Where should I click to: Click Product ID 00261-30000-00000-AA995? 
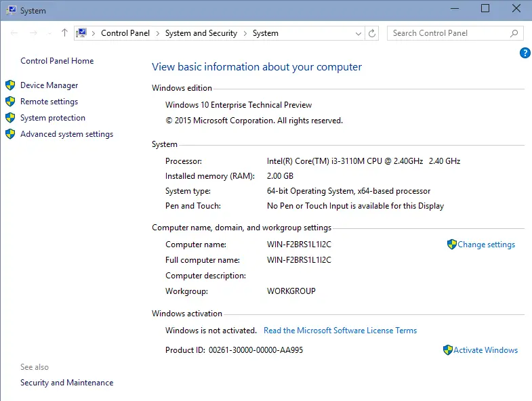point(234,350)
